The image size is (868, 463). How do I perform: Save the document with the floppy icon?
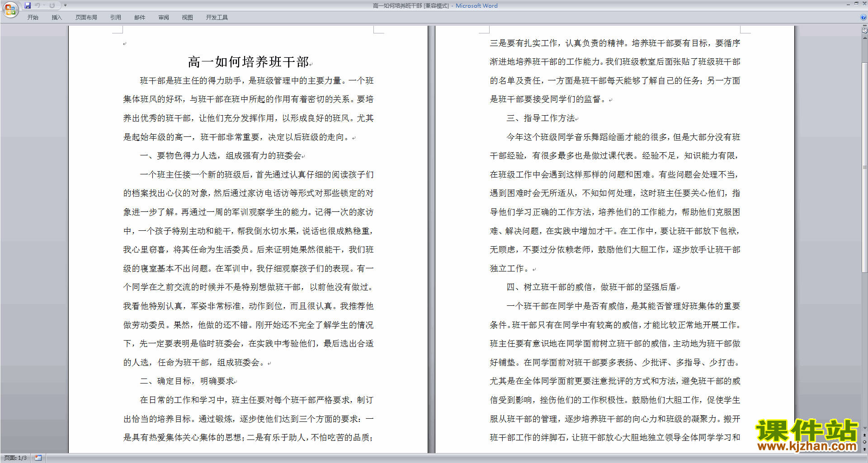(x=28, y=5)
